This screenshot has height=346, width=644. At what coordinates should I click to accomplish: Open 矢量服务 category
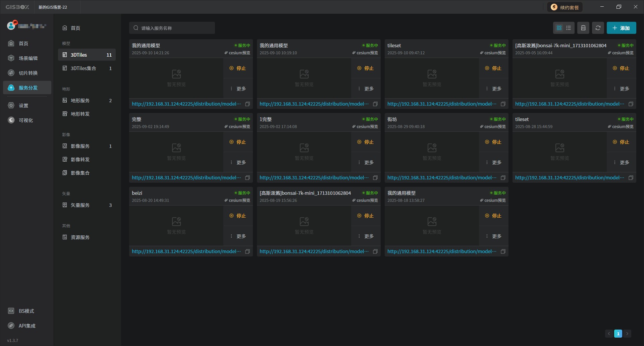pos(80,205)
